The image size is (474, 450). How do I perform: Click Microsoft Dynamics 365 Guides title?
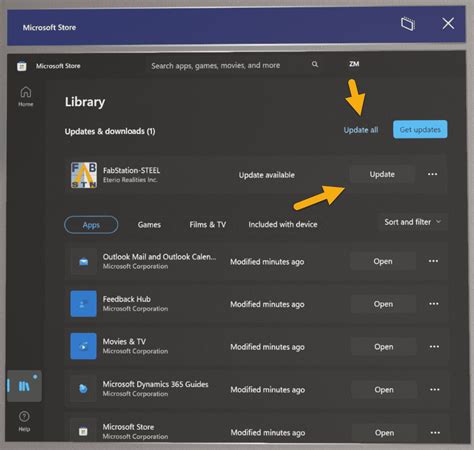(x=155, y=384)
